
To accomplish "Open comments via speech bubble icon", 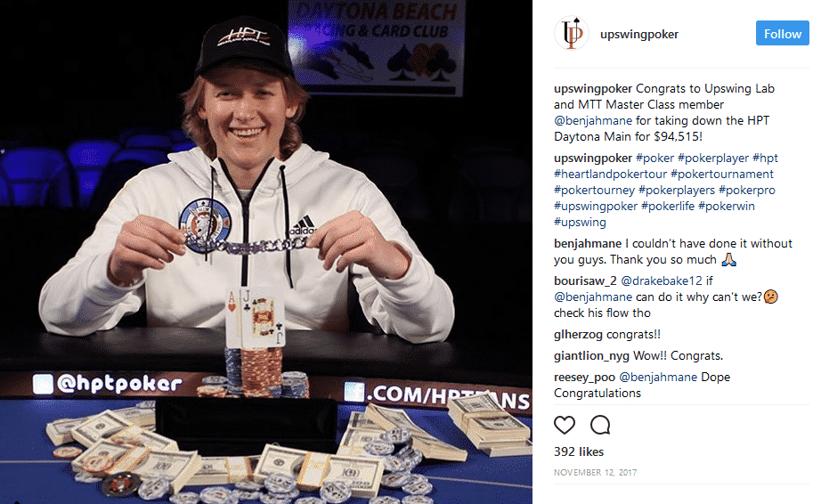I will [x=600, y=425].
